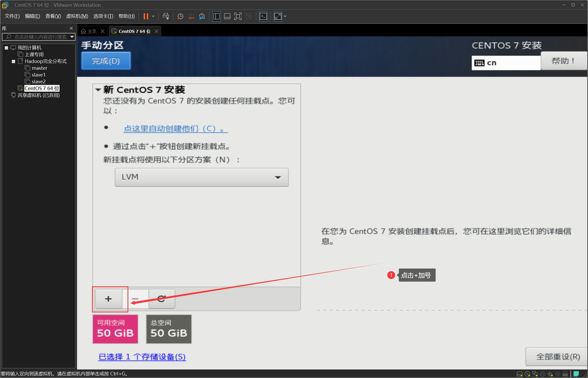Click the network adapter status icon
The image size is (588, 378).
[535, 374]
